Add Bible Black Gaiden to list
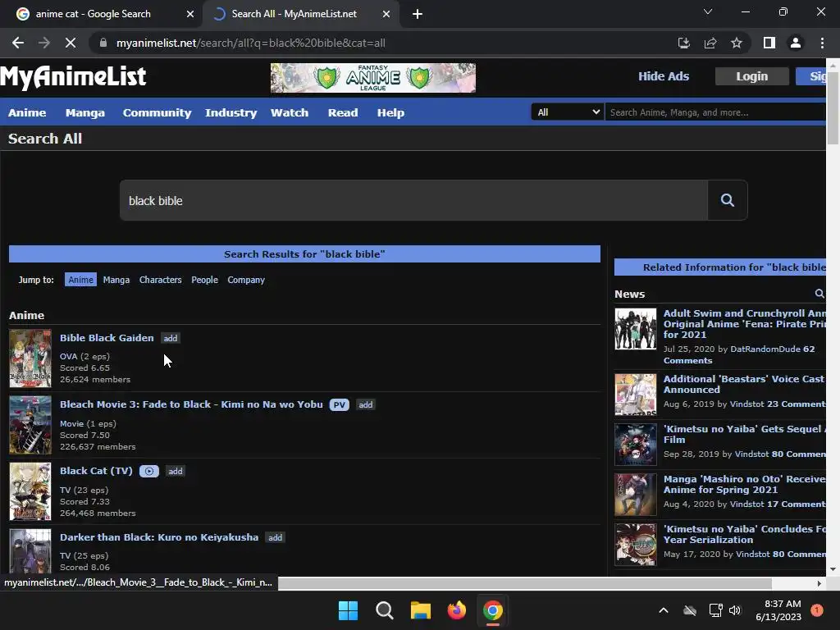Viewport: 840px width, 630px height. [x=171, y=338]
